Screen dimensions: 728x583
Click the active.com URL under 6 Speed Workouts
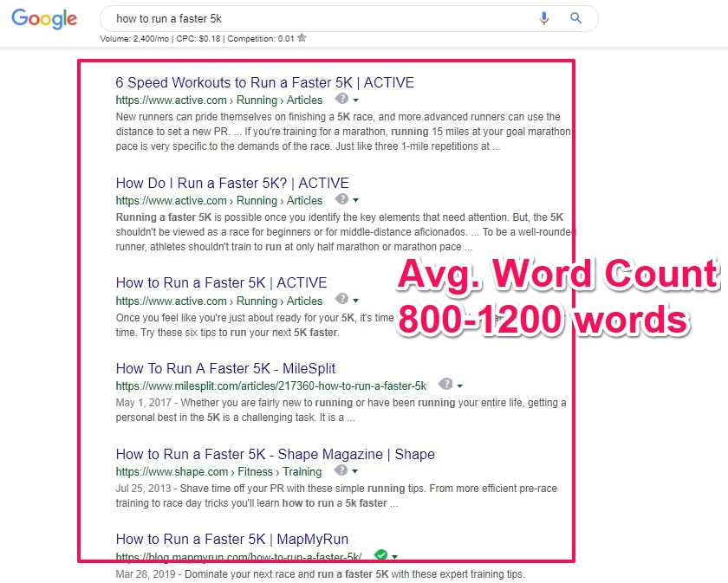click(219, 100)
